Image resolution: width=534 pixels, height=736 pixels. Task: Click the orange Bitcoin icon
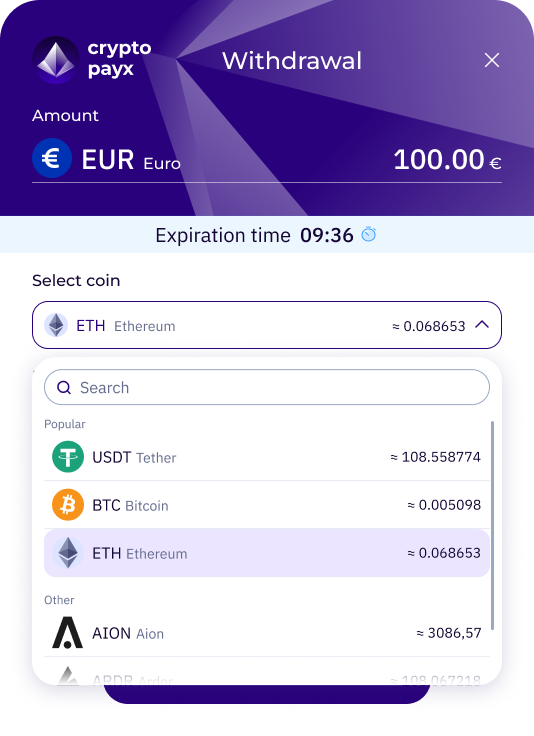click(x=68, y=505)
